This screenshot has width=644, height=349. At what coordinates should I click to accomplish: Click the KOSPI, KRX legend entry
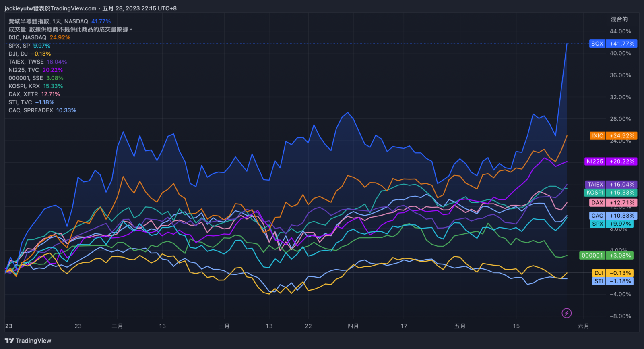(x=24, y=86)
